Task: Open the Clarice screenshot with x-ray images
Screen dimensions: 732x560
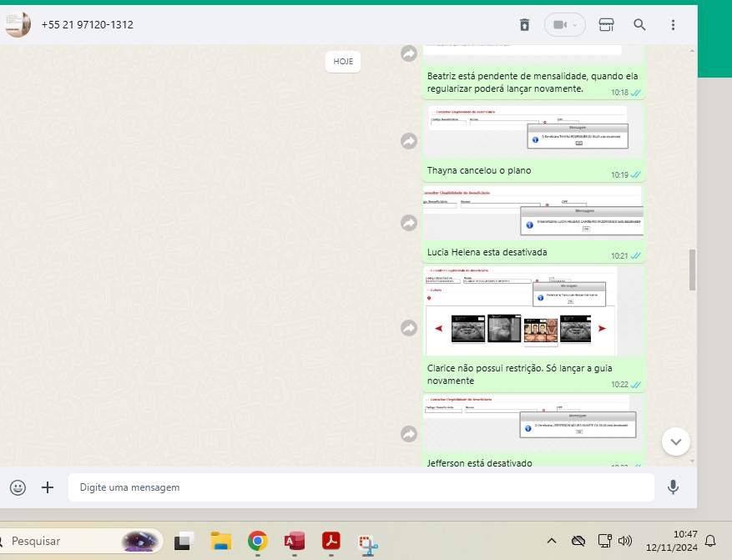Action: [533, 311]
